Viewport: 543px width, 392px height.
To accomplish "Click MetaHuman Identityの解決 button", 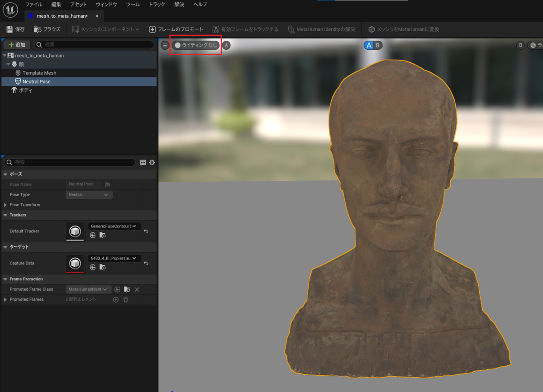I will pyautogui.click(x=321, y=29).
